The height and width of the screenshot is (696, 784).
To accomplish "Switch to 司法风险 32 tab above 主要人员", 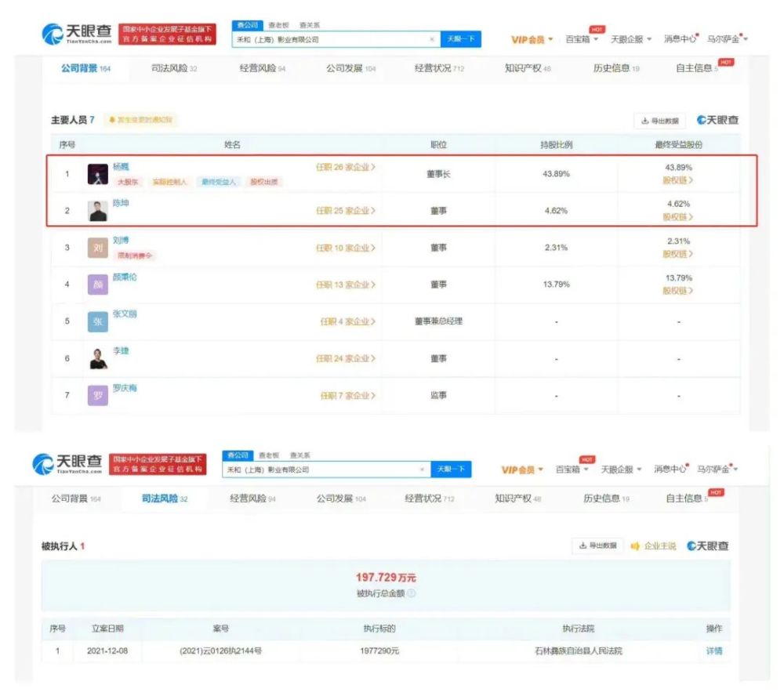I will coord(174,68).
